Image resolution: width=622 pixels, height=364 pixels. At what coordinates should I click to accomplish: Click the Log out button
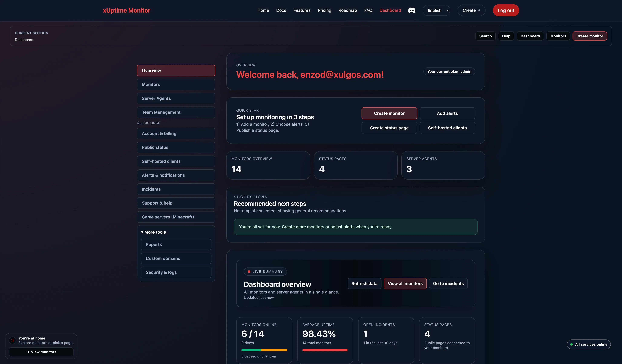pos(506,10)
